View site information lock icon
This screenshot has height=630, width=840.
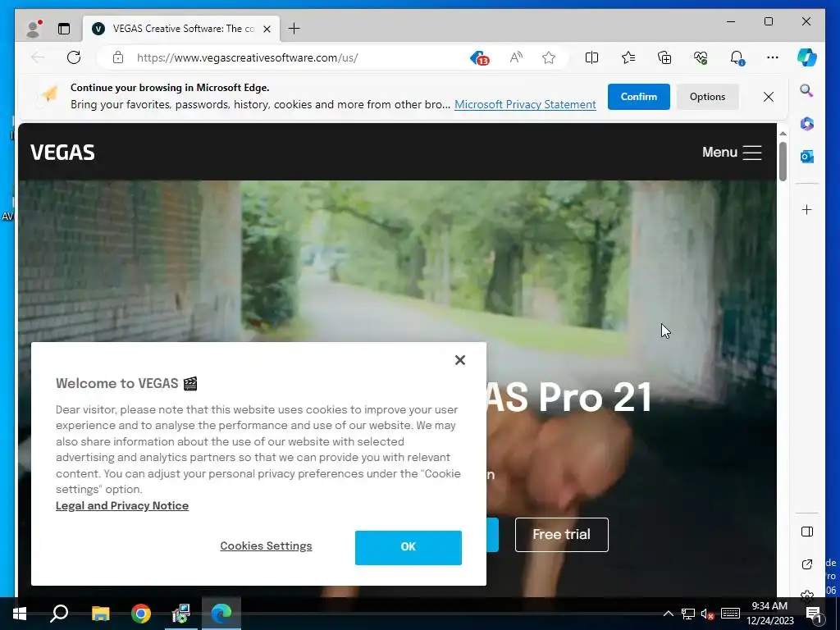tap(118, 57)
